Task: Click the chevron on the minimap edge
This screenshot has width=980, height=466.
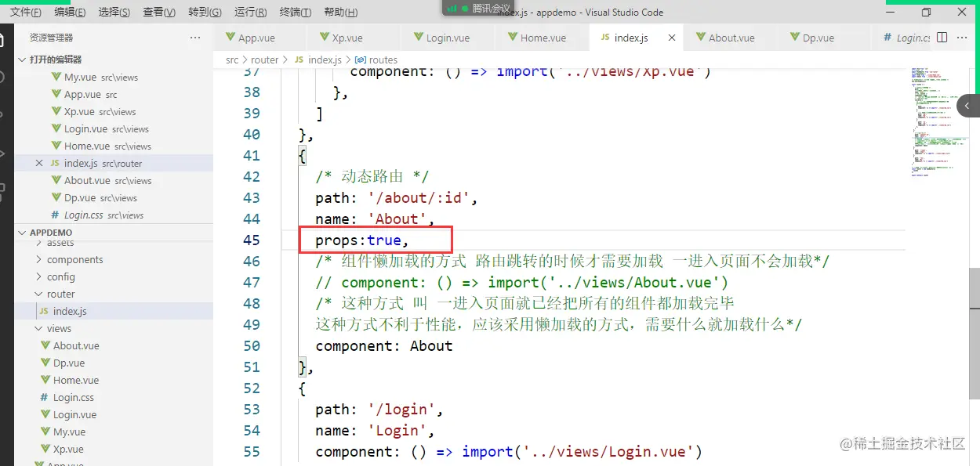Action: (968, 105)
